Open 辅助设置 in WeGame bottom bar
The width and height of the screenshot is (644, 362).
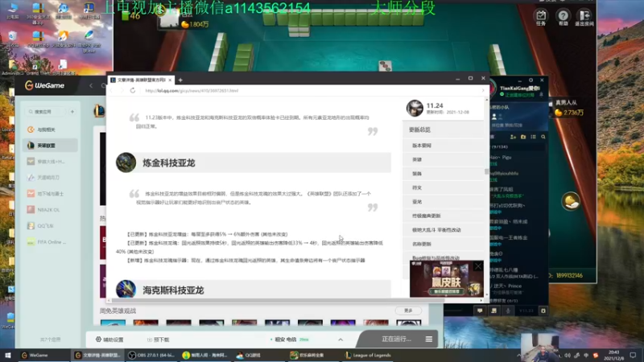point(109,339)
